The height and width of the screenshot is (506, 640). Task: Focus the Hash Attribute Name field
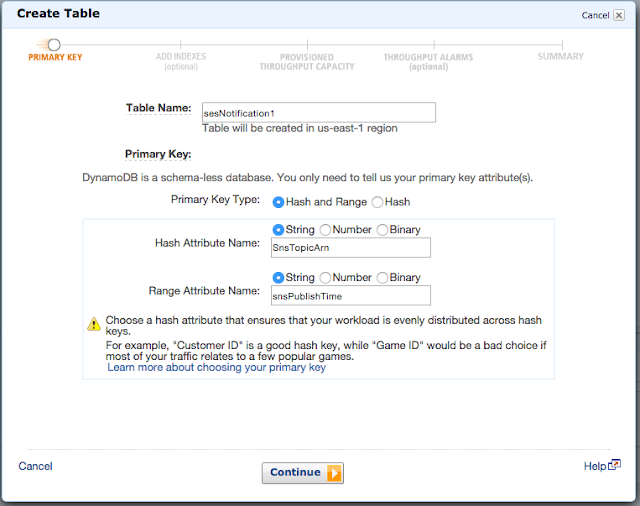[351, 248]
